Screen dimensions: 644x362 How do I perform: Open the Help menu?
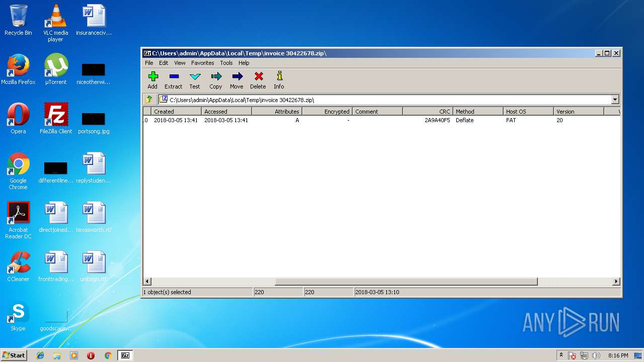click(244, 63)
